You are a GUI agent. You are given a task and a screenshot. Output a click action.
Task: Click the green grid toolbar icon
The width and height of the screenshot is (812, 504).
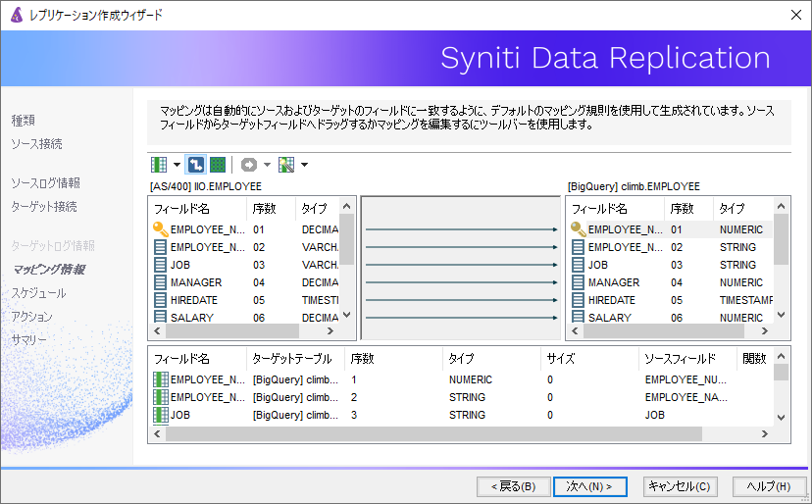218,165
